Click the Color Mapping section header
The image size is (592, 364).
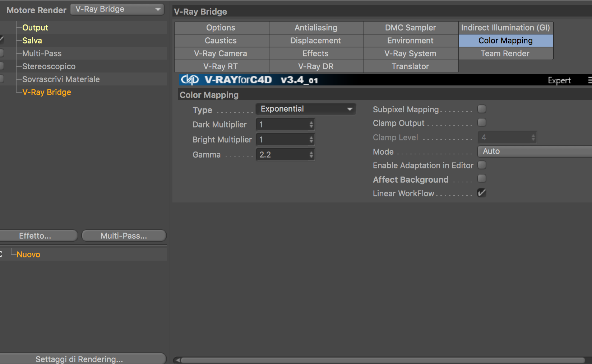(209, 95)
